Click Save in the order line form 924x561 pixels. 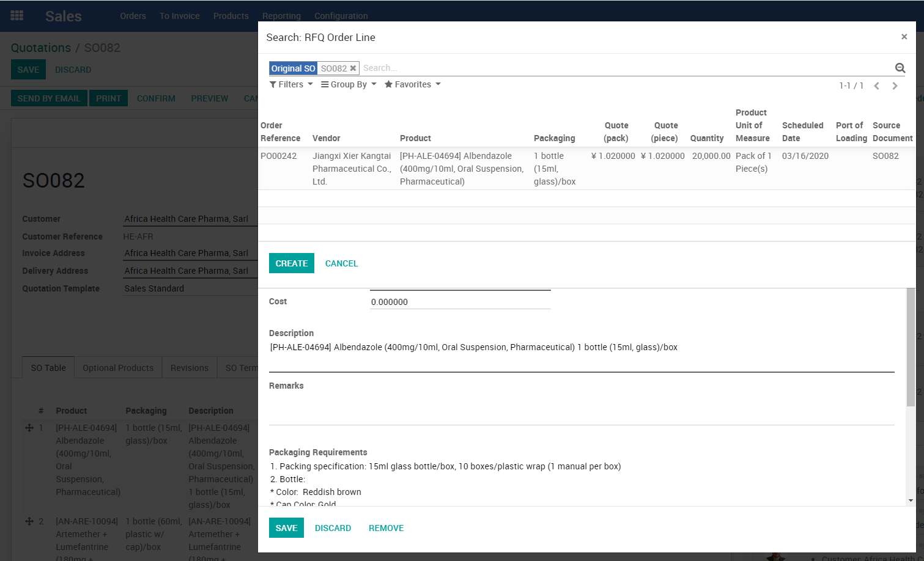tap(286, 528)
